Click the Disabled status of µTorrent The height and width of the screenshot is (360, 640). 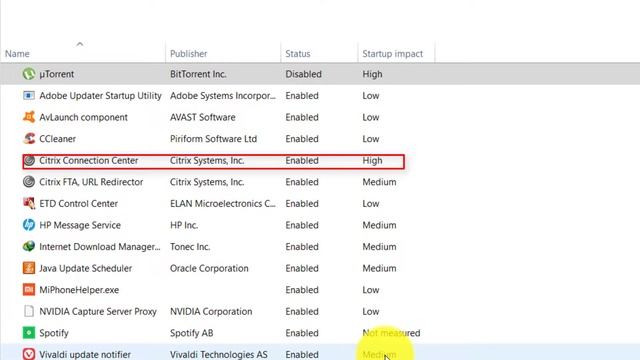coord(303,74)
